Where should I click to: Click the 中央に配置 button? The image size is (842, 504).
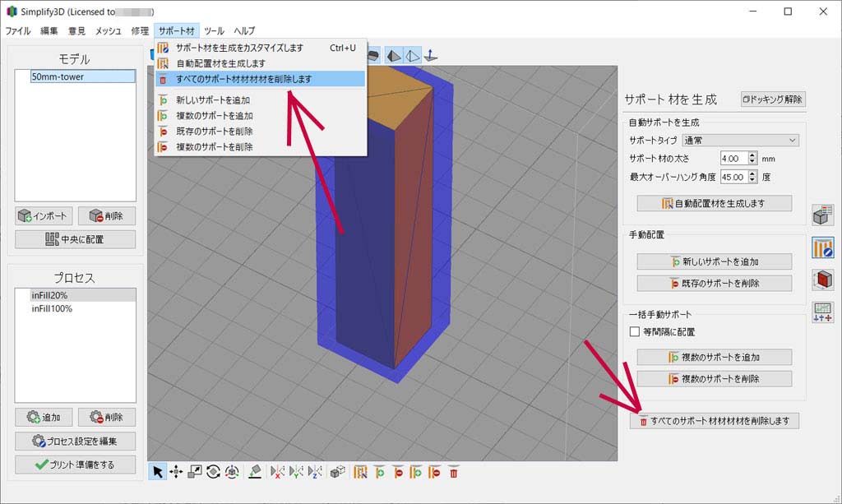pyautogui.click(x=75, y=240)
